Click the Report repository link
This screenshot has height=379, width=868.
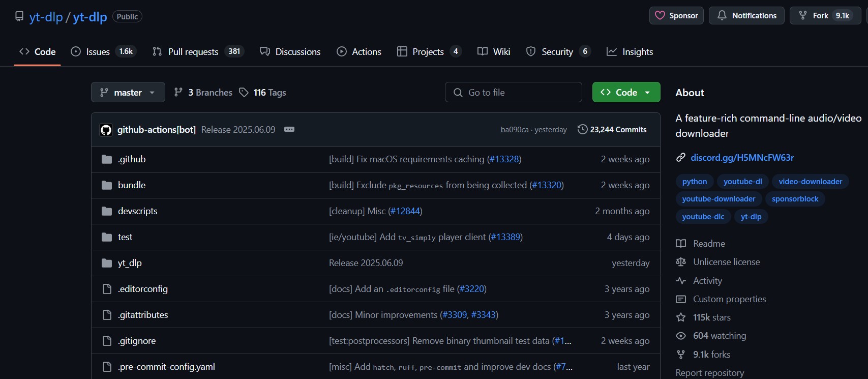coord(709,373)
